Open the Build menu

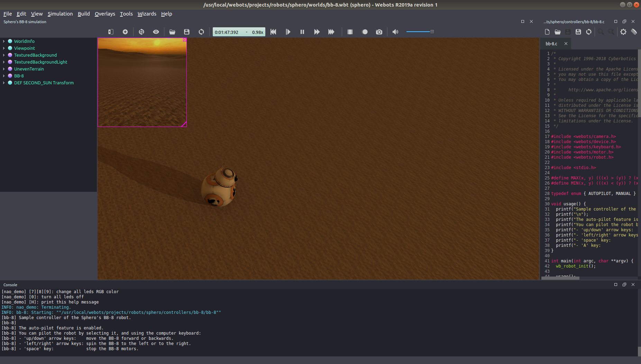click(84, 14)
